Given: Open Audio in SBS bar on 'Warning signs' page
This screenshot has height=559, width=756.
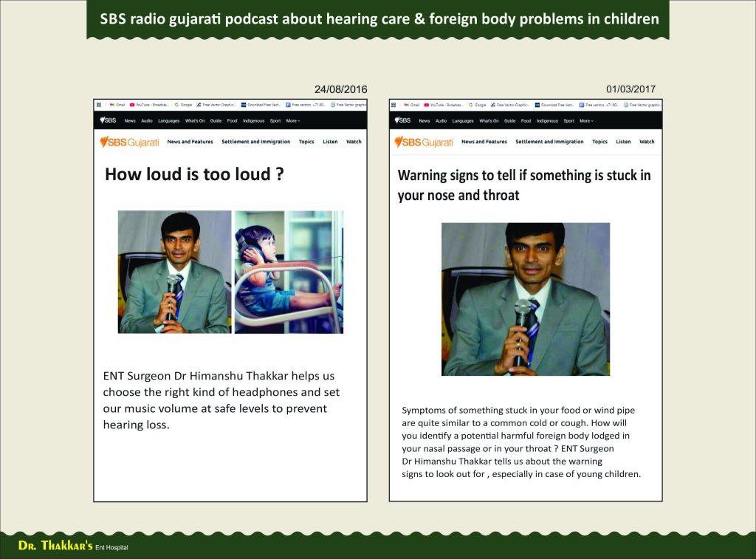Looking at the screenshot, I should pos(441,121).
